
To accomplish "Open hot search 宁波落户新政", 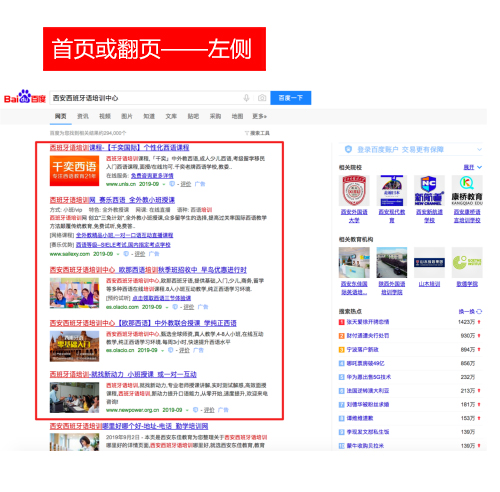I will coord(362,349).
